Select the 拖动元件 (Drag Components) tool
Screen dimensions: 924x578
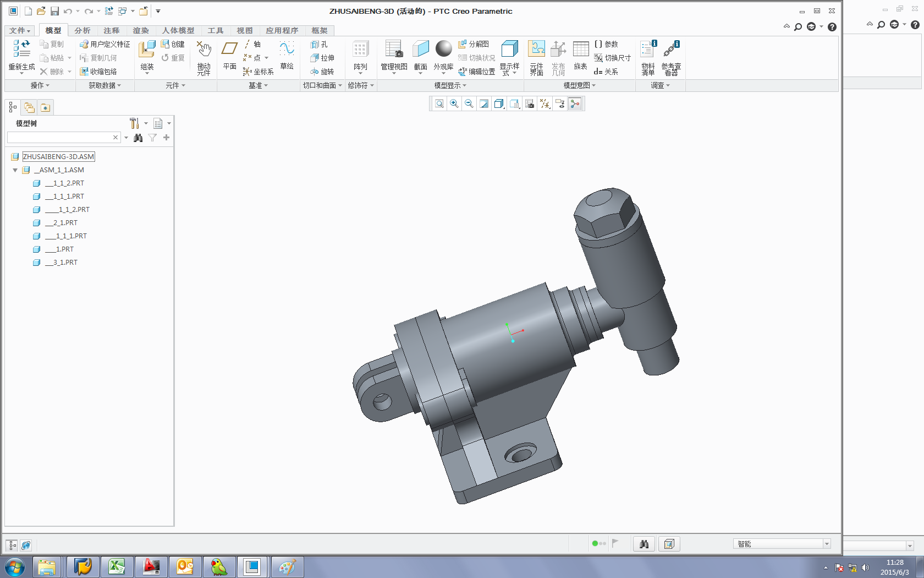(204, 50)
